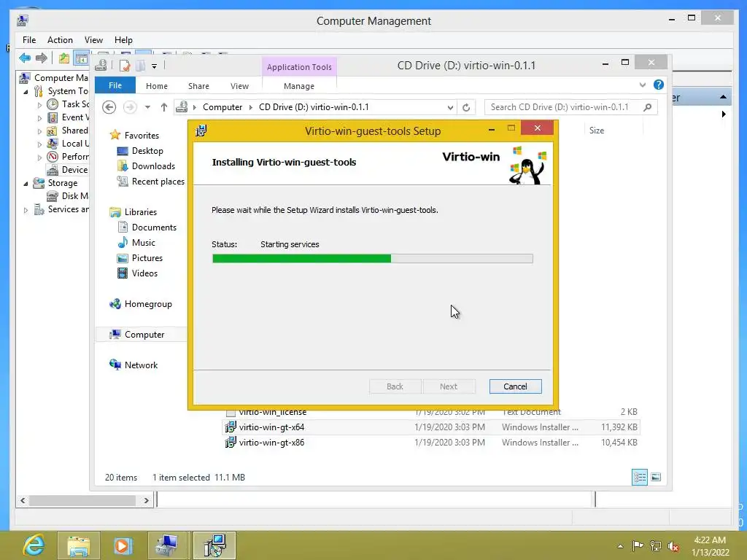Click the Up one level folder icon

[x=64, y=58]
